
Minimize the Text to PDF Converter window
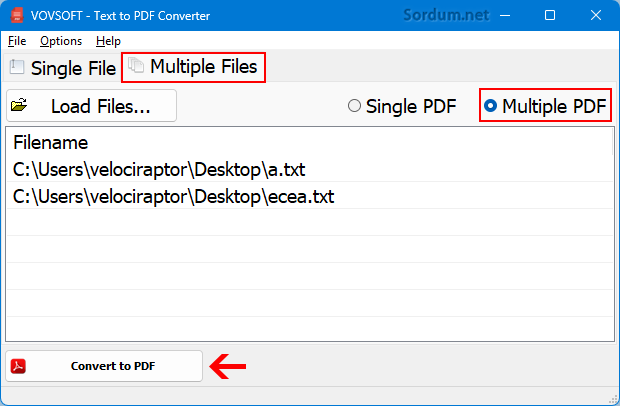505,15
